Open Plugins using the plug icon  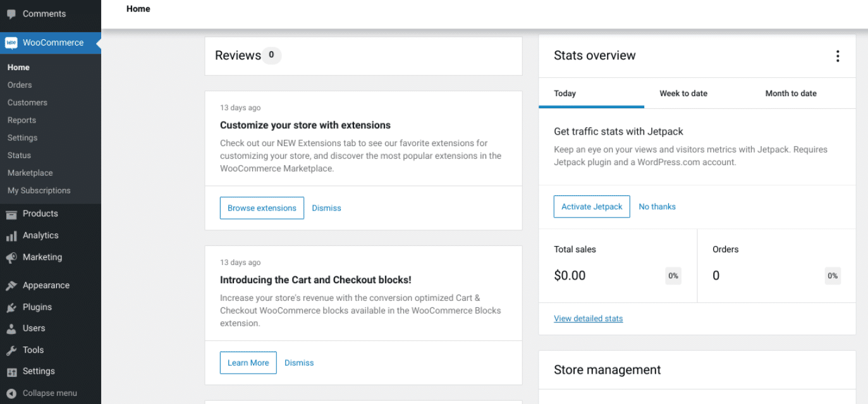pyautogui.click(x=11, y=307)
